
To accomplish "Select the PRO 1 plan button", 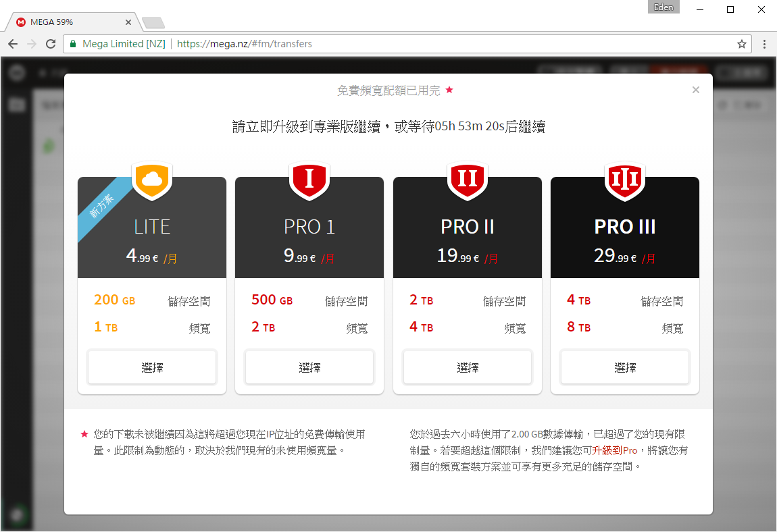I will pos(309,367).
